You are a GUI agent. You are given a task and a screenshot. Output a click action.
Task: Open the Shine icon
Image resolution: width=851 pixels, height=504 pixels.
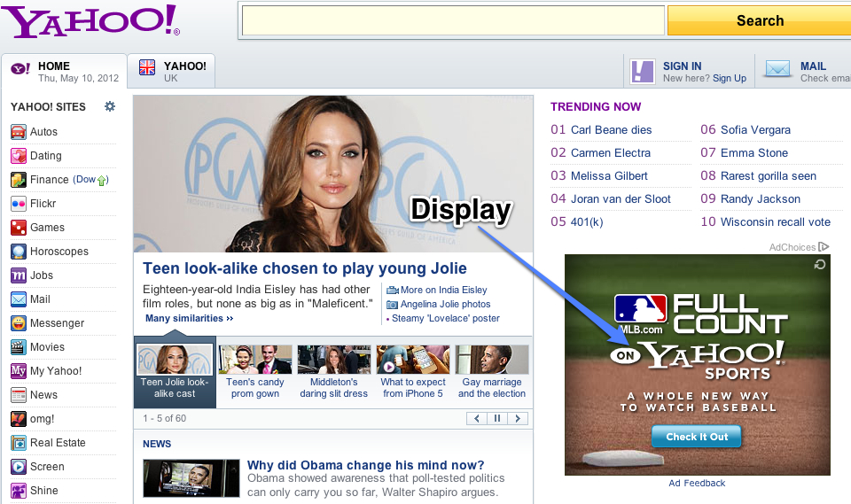(x=19, y=491)
